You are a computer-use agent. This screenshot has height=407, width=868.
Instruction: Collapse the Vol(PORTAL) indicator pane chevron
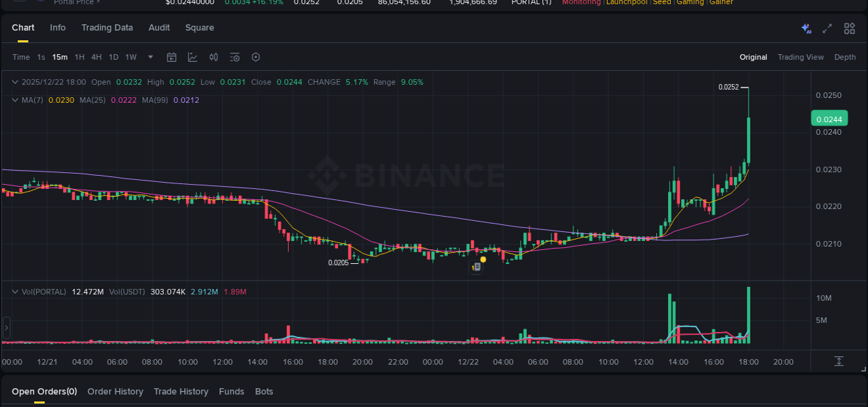pos(15,291)
